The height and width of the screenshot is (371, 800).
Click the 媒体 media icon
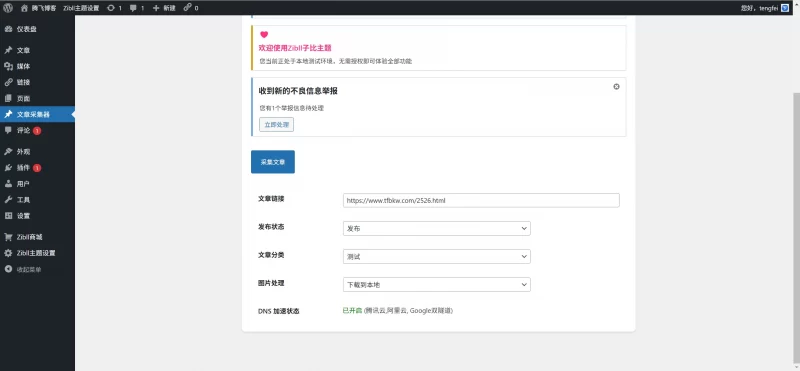[x=8, y=66]
